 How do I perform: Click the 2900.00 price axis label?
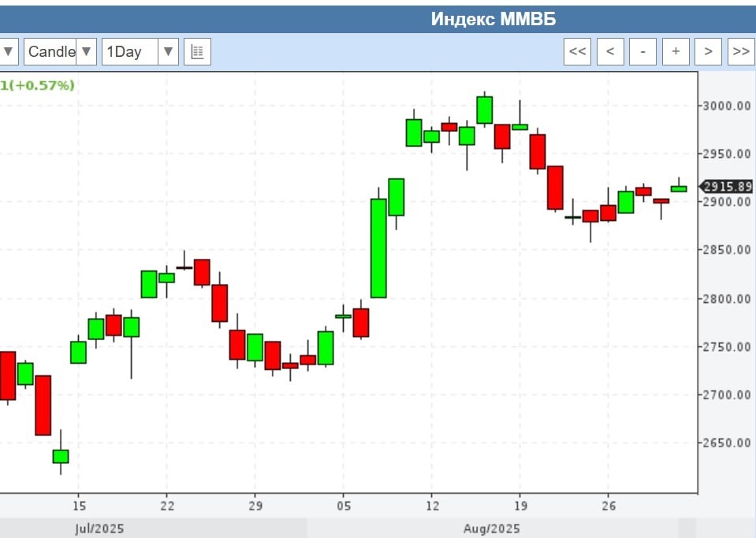click(x=727, y=202)
